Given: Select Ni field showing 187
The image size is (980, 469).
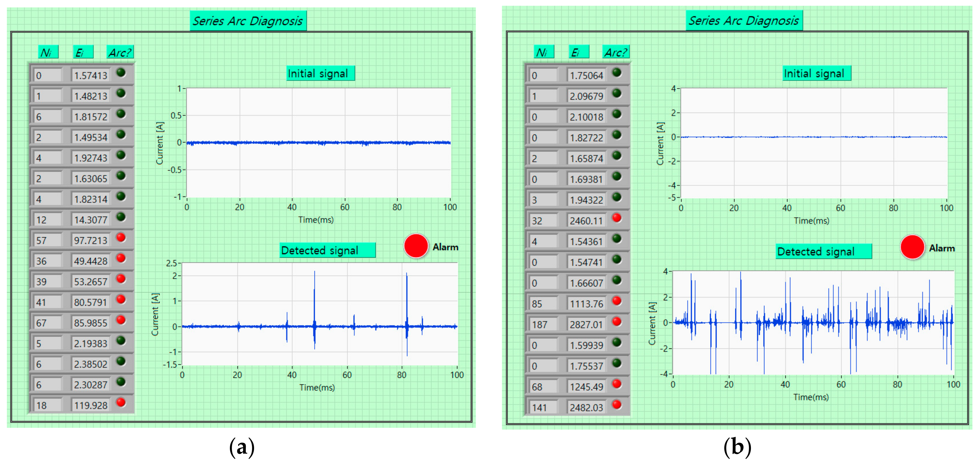Looking at the screenshot, I should 543,325.
